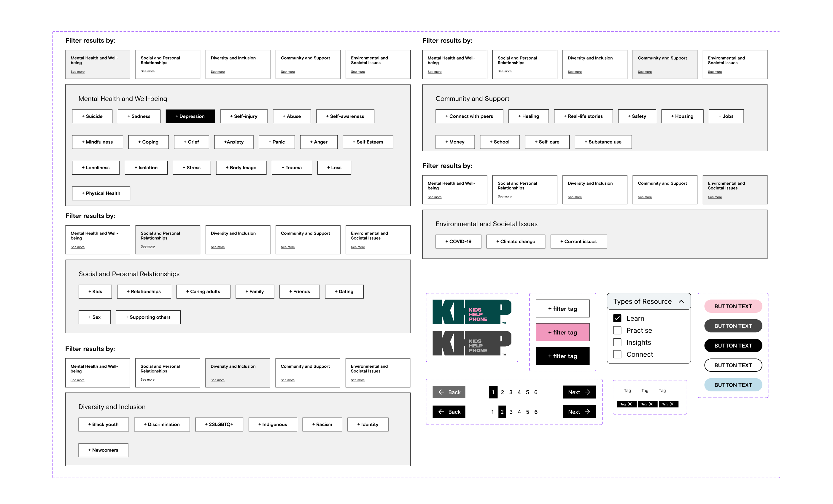This screenshot has height=504, width=833.
Task: Add the '+ COVID-19' tag
Action: pos(458,242)
